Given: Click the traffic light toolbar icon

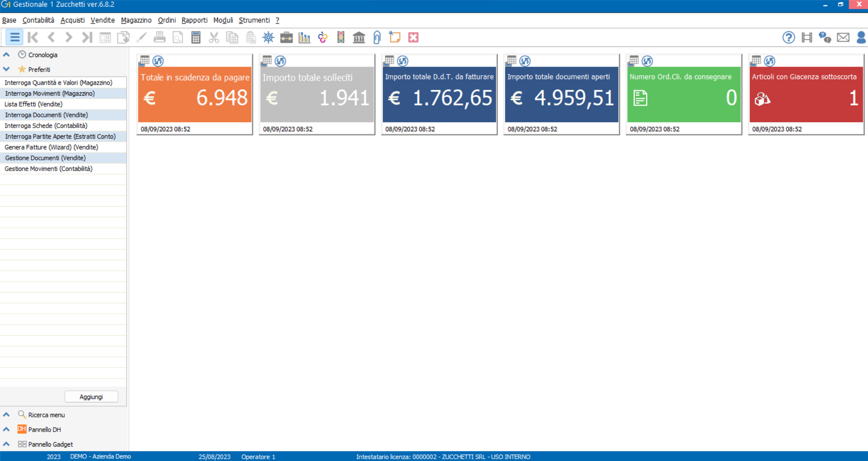Looking at the screenshot, I should pyautogui.click(x=341, y=38).
